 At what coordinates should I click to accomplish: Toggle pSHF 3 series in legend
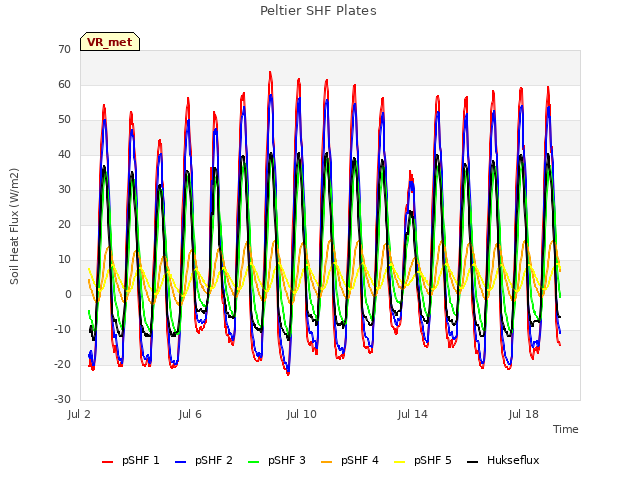[277, 460]
